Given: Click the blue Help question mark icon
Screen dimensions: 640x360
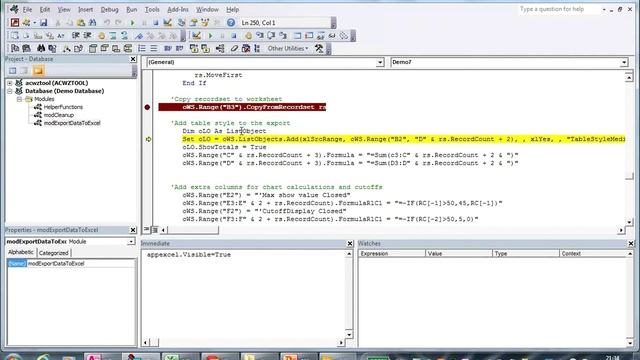Looking at the screenshot, I should (x=231, y=23).
